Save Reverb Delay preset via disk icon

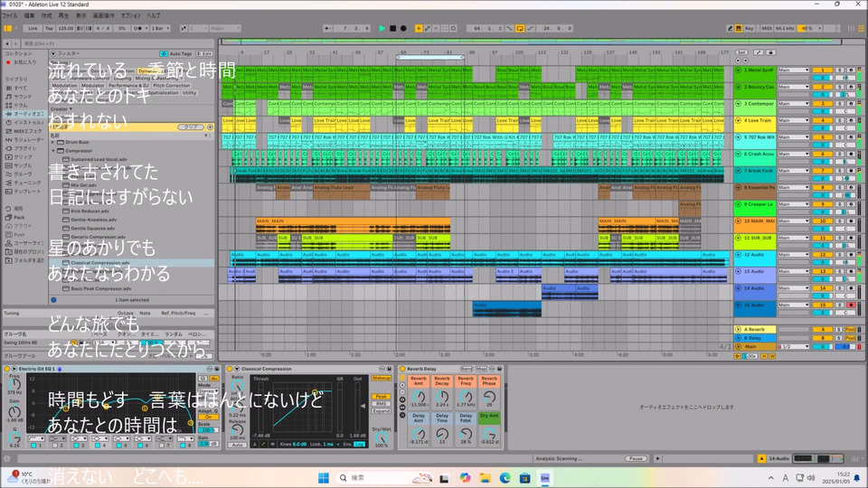point(499,369)
